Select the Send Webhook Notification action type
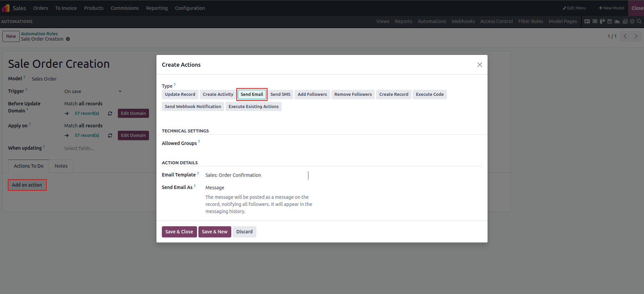 point(193,107)
